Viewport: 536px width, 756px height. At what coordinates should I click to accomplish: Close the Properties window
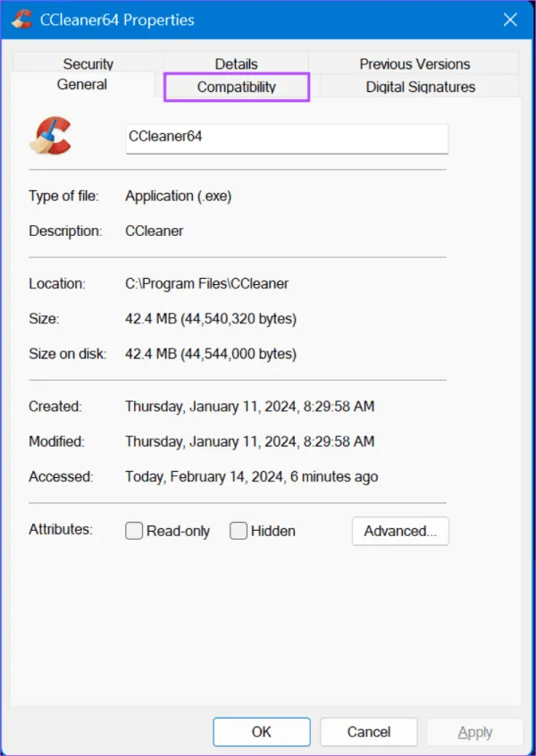(x=510, y=19)
